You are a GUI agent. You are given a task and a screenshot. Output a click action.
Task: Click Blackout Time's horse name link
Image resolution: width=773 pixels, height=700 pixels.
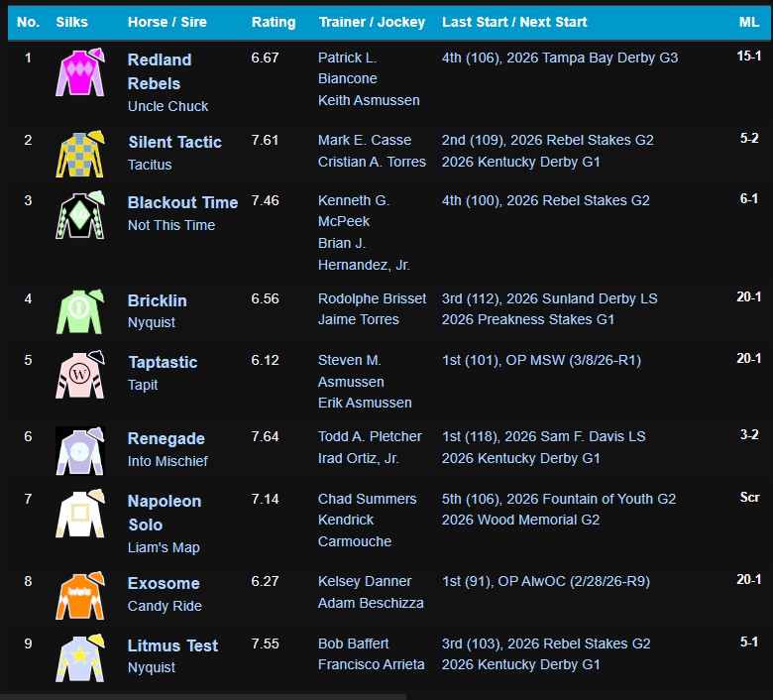(x=182, y=202)
